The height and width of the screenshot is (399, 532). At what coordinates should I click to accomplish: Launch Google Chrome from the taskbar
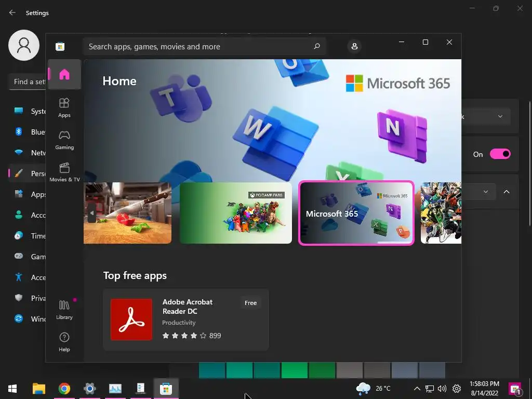coord(64,389)
